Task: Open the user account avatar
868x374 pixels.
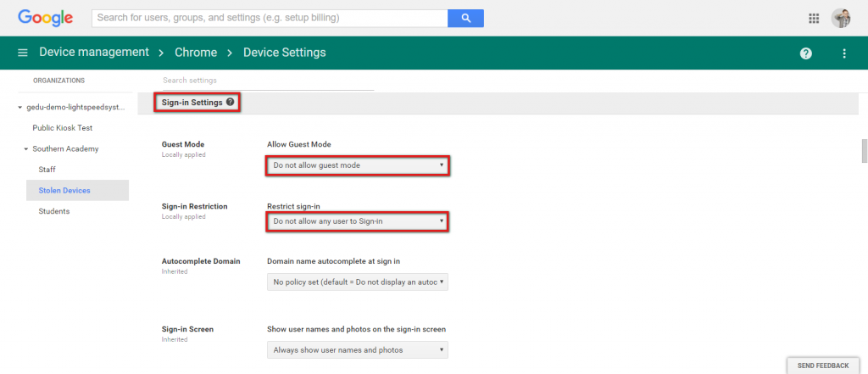Action: point(841,19)
